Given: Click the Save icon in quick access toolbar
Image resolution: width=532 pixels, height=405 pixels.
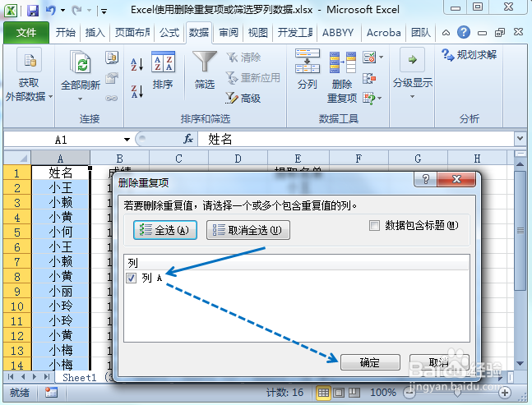Looking at the screenshot, I should [33, 10].
